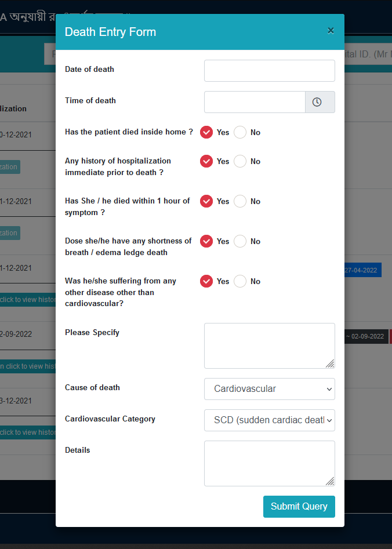Select Yes for died inside home
This screenshot has height=549, width=392.
pyautogui.click(x=206, y=132)
